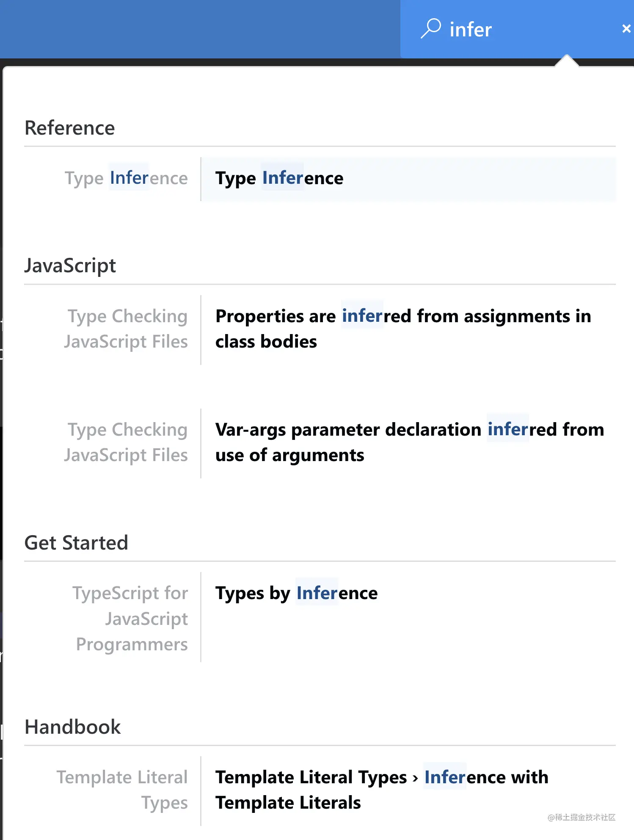
Task: Click the gray "Type Inference" page label
Action: [x=126, y=178]
